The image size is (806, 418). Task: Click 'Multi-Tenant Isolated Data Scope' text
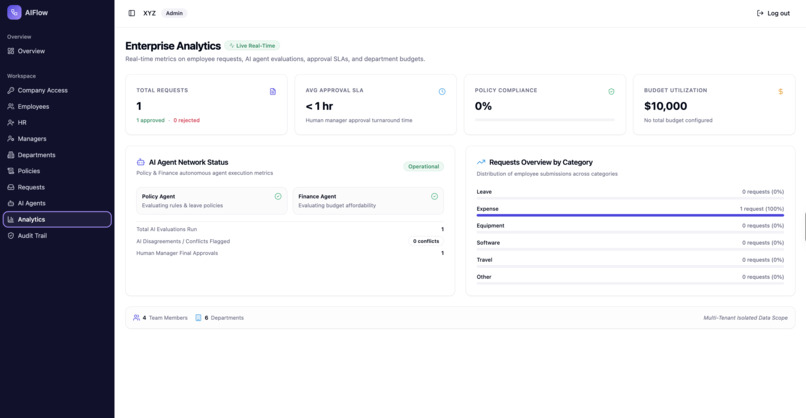[745, 318]
